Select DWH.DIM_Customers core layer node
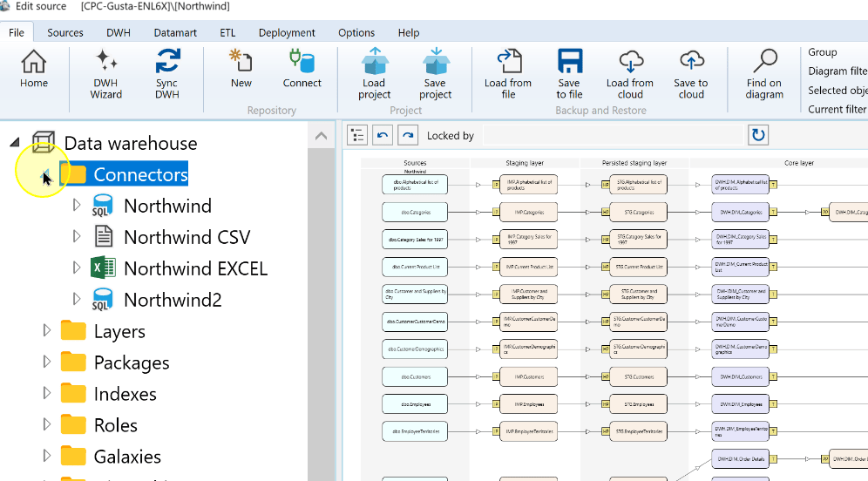Screen dimensions: 868x481 741,377
